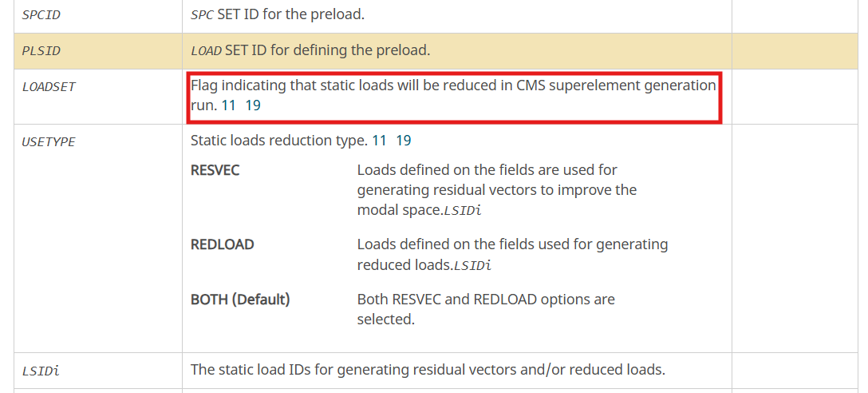This screenshot has width=868, height=393.
Task: Click the USETYPE field name
Action: tap(49, 142)
